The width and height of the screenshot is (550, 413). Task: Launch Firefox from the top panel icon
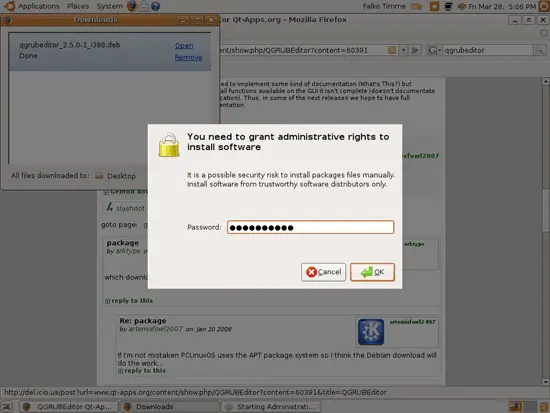point(132,6)
